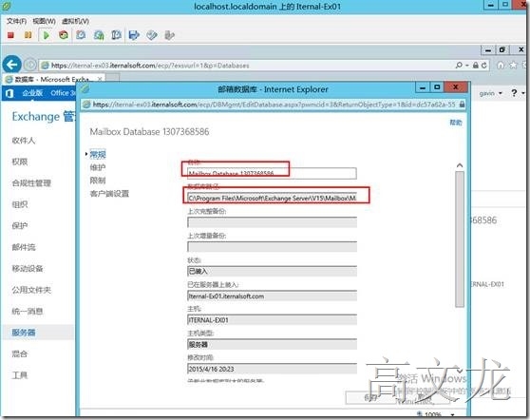The width and height of the screenshot is (530, 420).
Task: Close the 数据库 browser tab with X
Action: click(x=100, y=79)
